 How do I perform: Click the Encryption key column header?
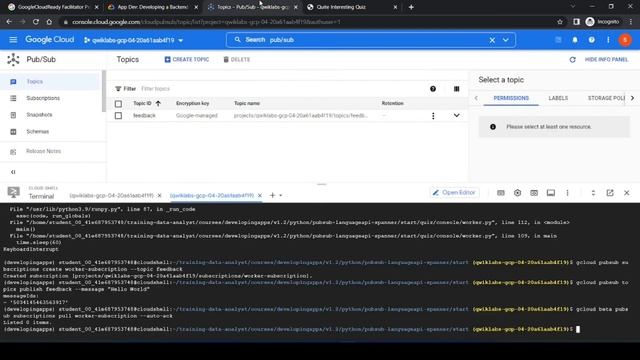192,104
